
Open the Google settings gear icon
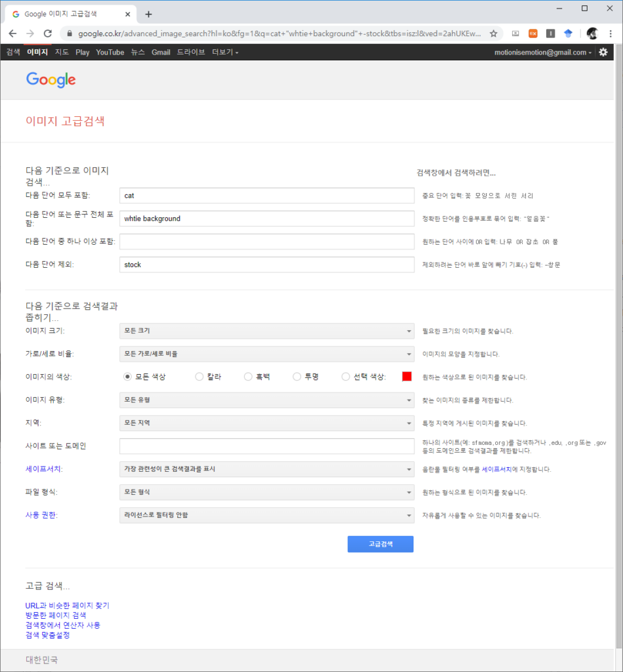(x=603, y=52)
